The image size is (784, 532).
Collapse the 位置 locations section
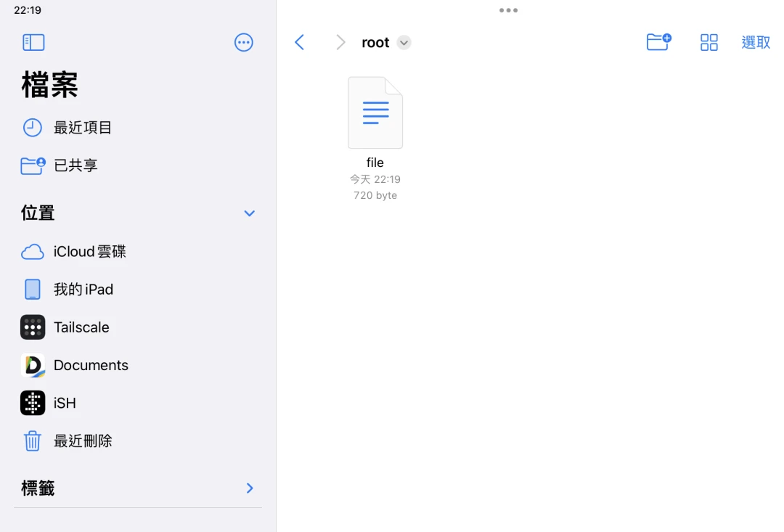click(x=249, y=213)
